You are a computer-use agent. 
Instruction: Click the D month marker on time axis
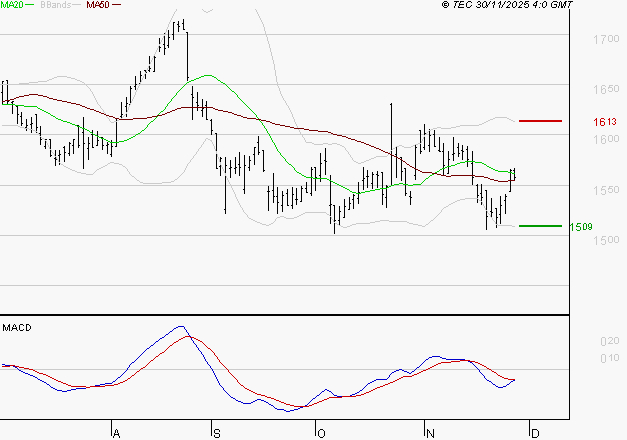535,434
